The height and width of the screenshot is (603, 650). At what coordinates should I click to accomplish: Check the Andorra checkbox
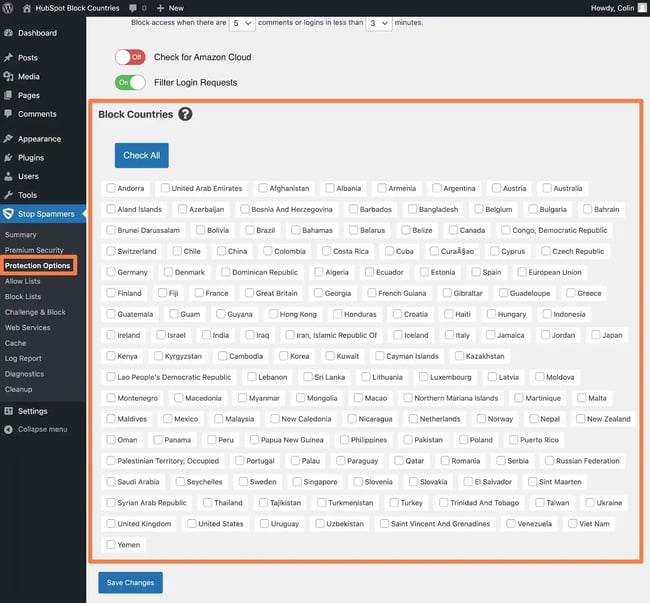(x=111, y=188)
